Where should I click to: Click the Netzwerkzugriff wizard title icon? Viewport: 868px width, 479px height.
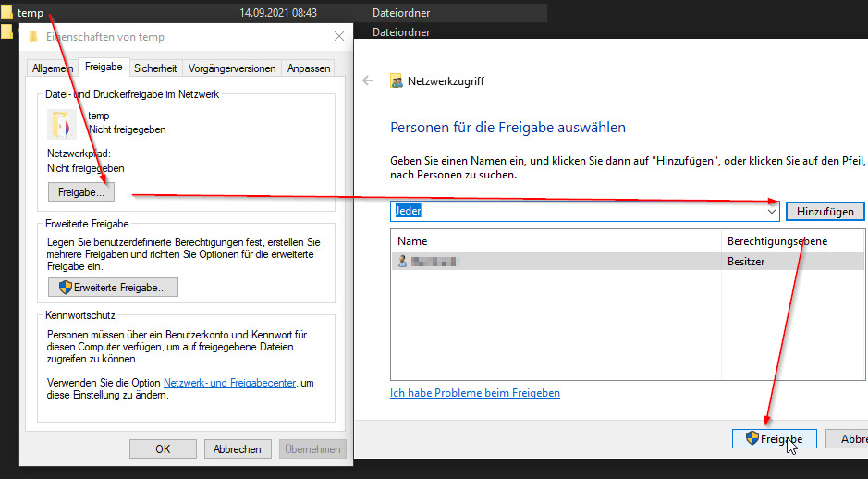(x=397, y=81)
